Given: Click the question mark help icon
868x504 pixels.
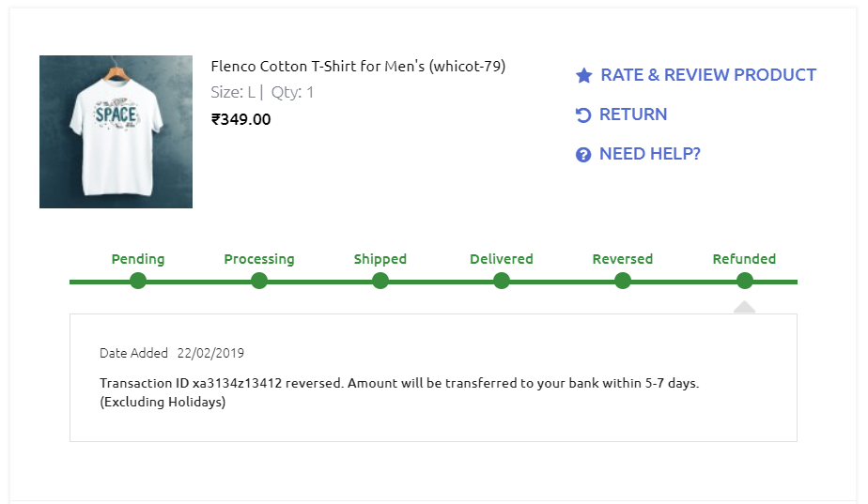Looking at the screenshot, I should point(583,155).
